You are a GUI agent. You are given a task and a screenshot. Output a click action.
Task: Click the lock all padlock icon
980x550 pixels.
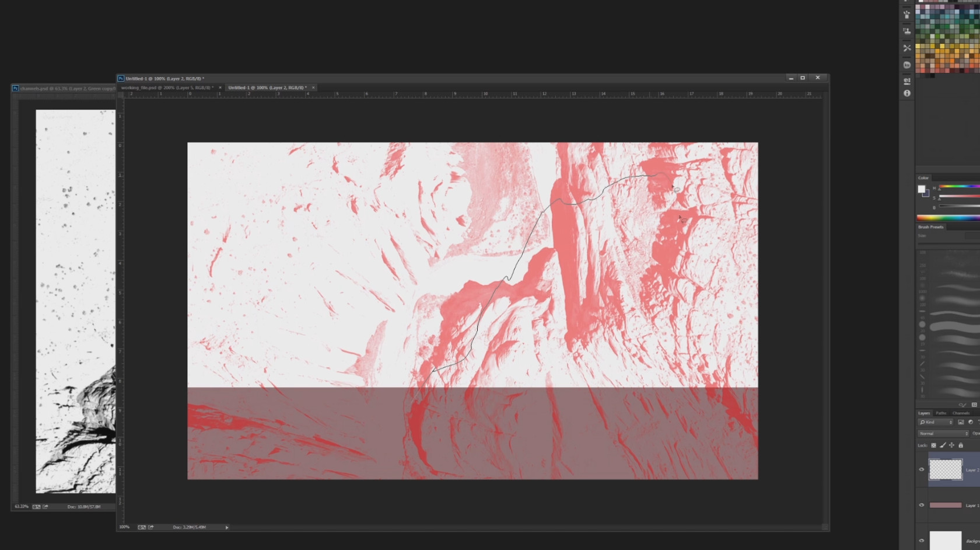(961, 445)
